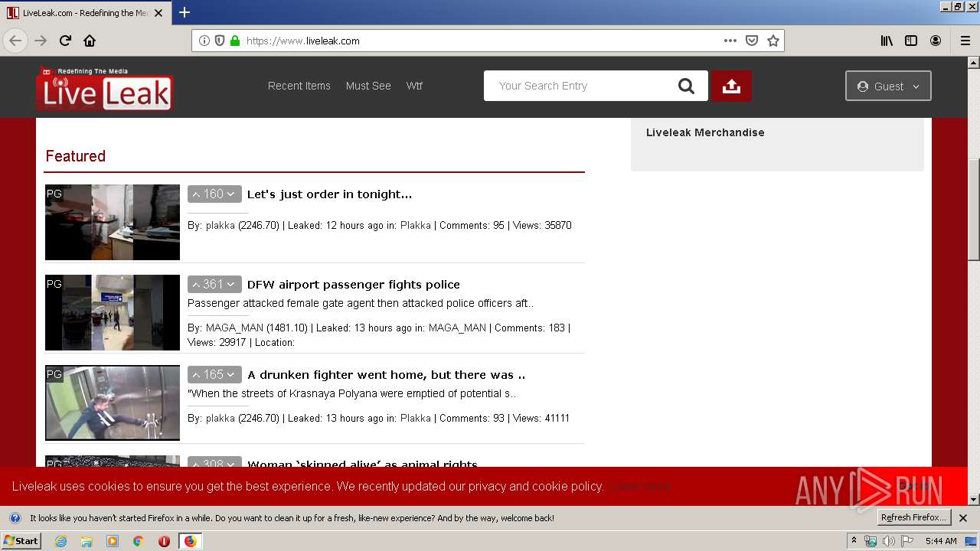The height and width of the screenshot is (551, 980).
Task: Bookmark this page with the star icon
Action: [773, 41]
